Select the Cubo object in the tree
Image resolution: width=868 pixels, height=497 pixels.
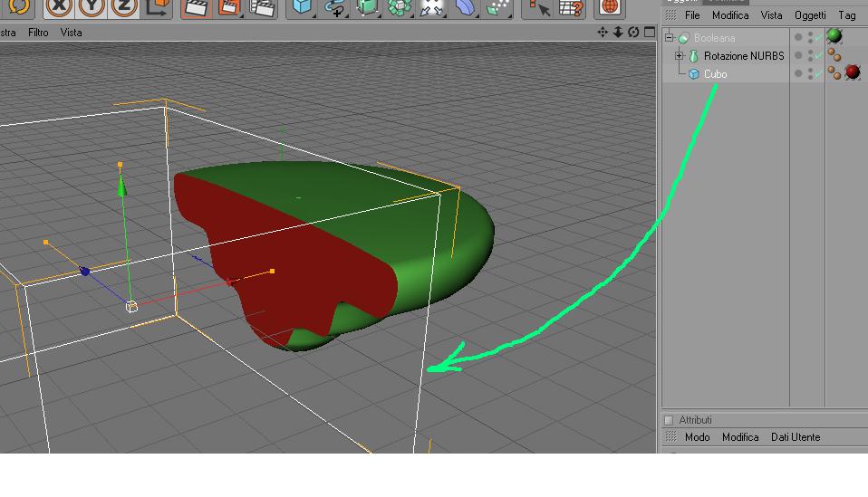pyautogui.click(x=715, y=74)
